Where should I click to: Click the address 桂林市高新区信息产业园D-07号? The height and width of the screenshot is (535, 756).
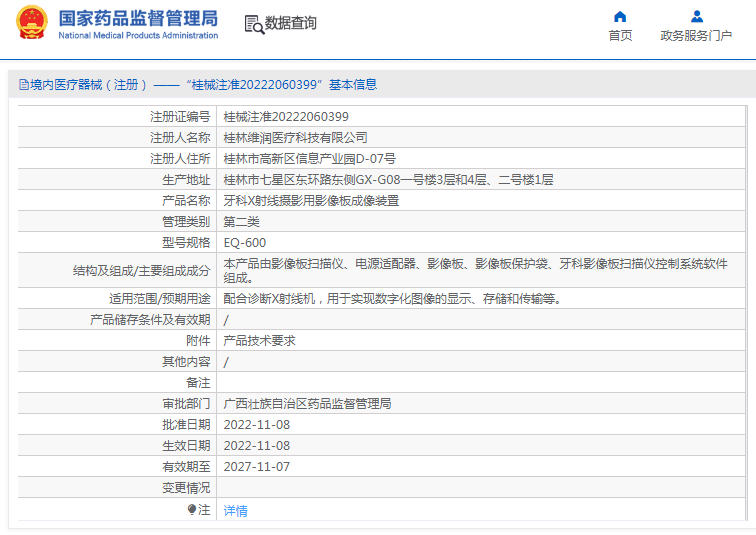pos(310,159)
